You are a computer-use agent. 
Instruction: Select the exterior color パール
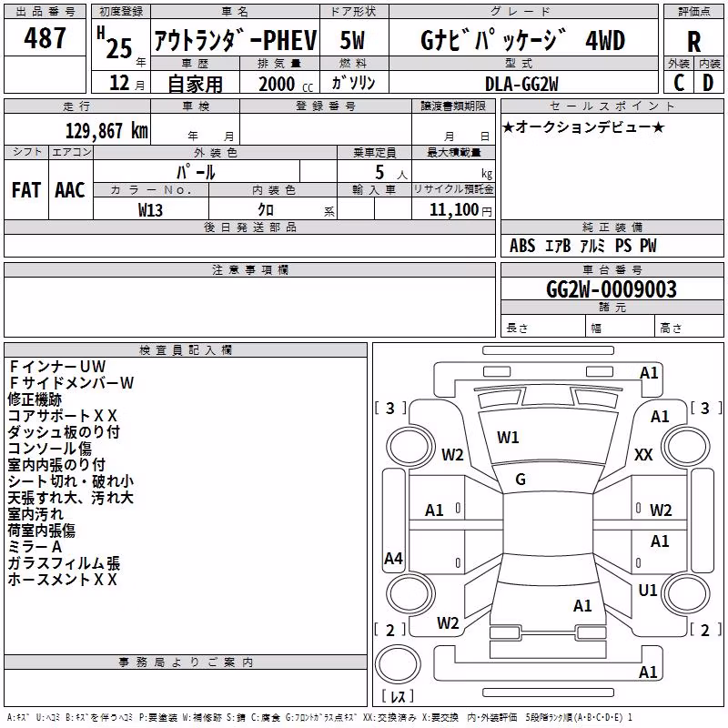click(x=196, y=172)
